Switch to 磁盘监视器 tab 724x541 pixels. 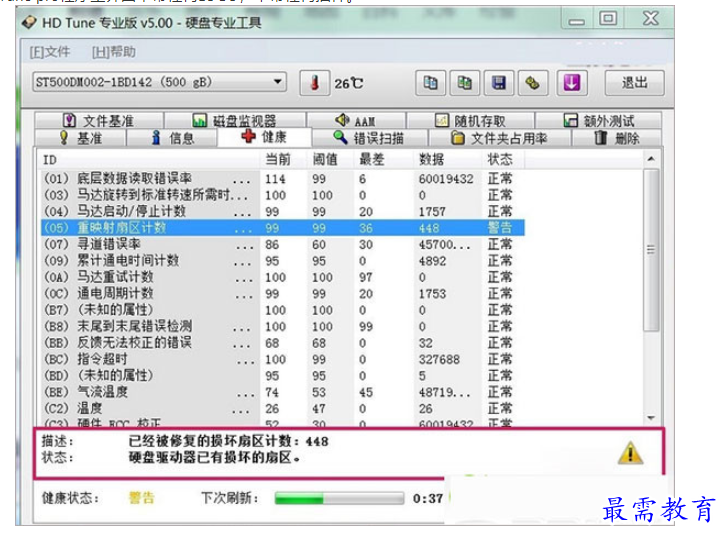pyautogui.click(x=235, y=121)
